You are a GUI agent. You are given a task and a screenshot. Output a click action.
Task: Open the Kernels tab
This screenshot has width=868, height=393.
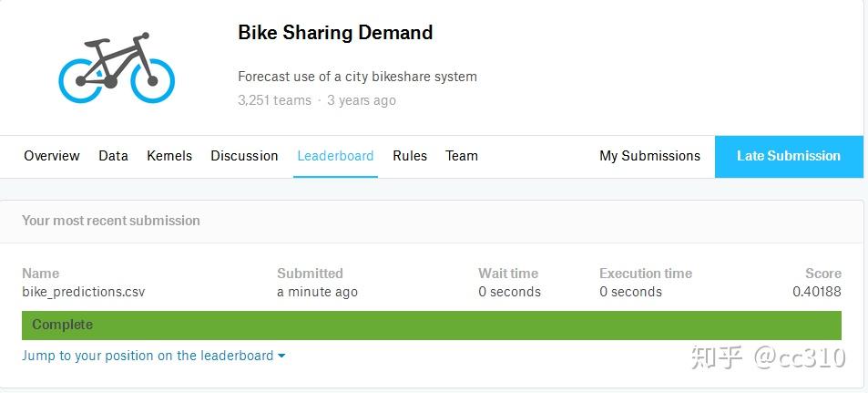pos(169,156)
